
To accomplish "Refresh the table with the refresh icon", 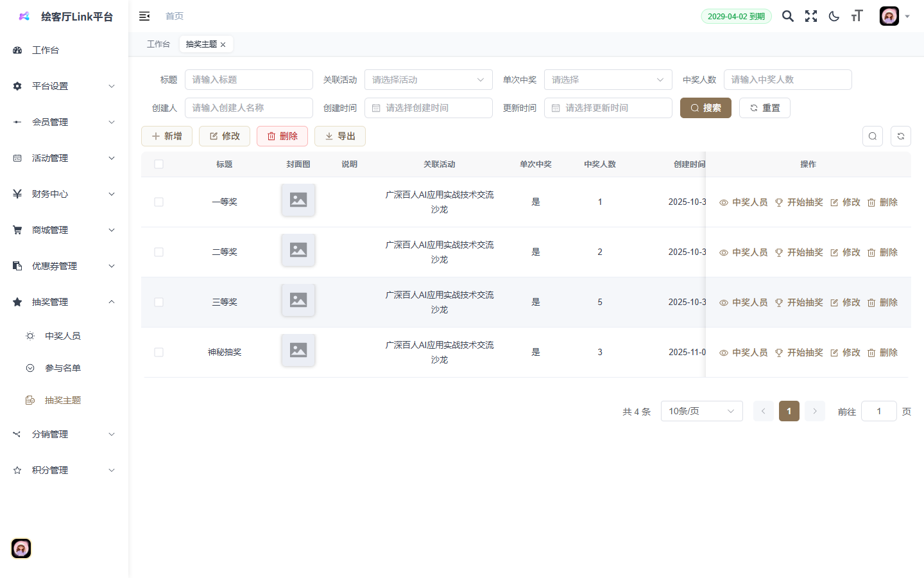I will click(x=900, y=136).
